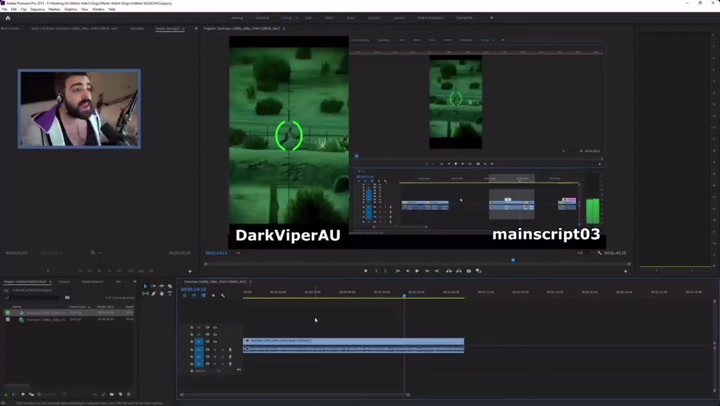Step back one frame in Program monitor
This screenshot has height=406, width=720.
tap(407, 271)
